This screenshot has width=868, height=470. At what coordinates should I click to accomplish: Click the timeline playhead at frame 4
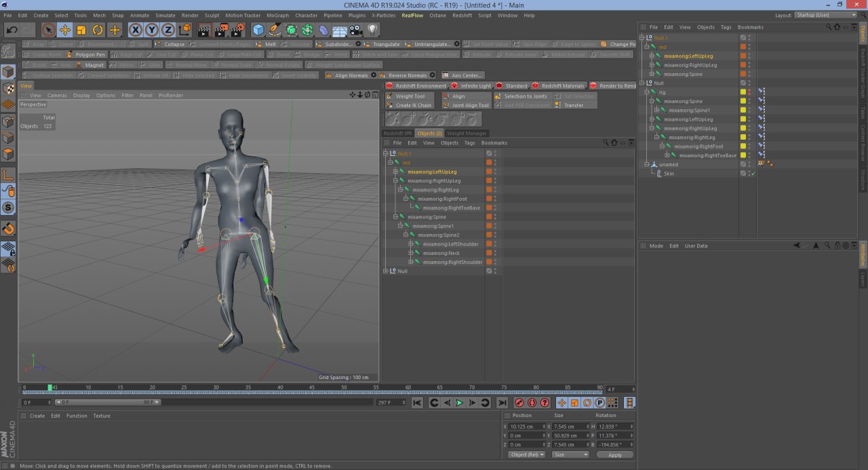50,388
